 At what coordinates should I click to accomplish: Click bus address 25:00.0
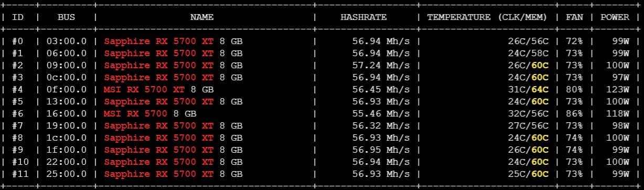coord(66,174)
